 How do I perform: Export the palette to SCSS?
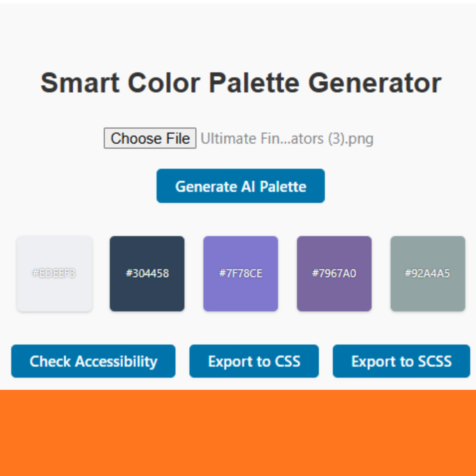pos(401,361)
